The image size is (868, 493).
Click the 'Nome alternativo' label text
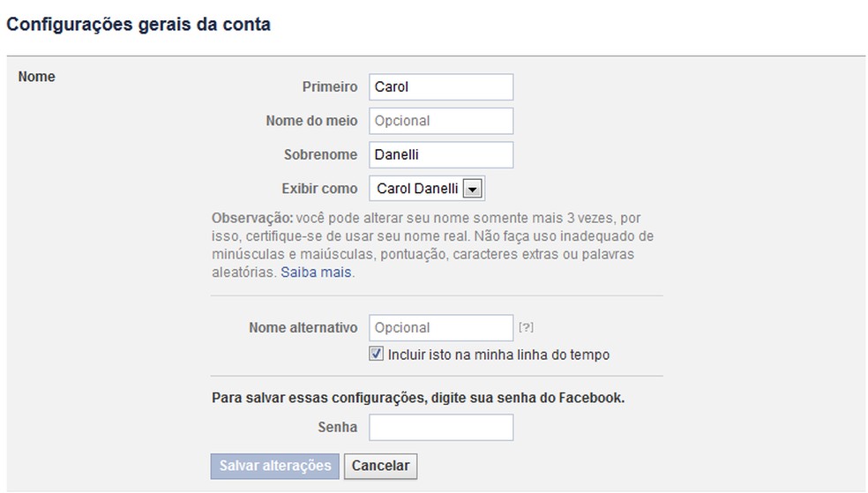(303, 327)
